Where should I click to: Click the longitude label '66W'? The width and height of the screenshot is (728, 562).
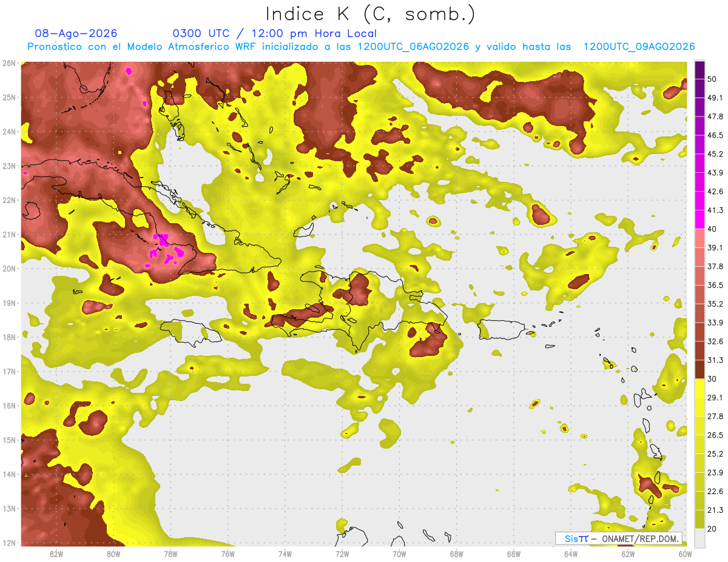tap(513, 554)
